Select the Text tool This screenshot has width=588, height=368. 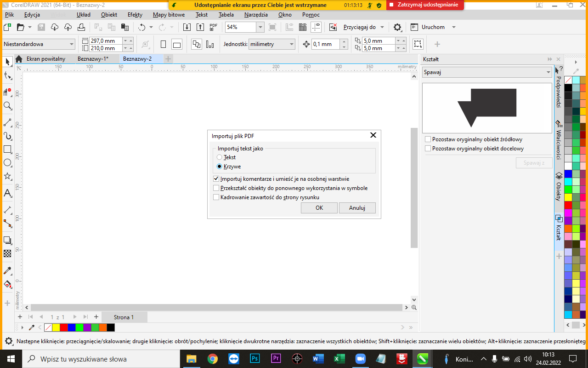pyautogui.click(x=7, y=193)
